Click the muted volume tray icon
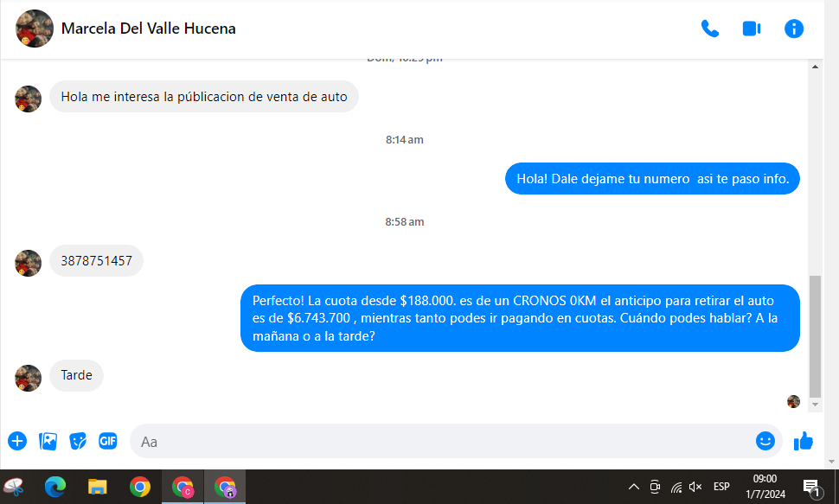 point(695,487)
